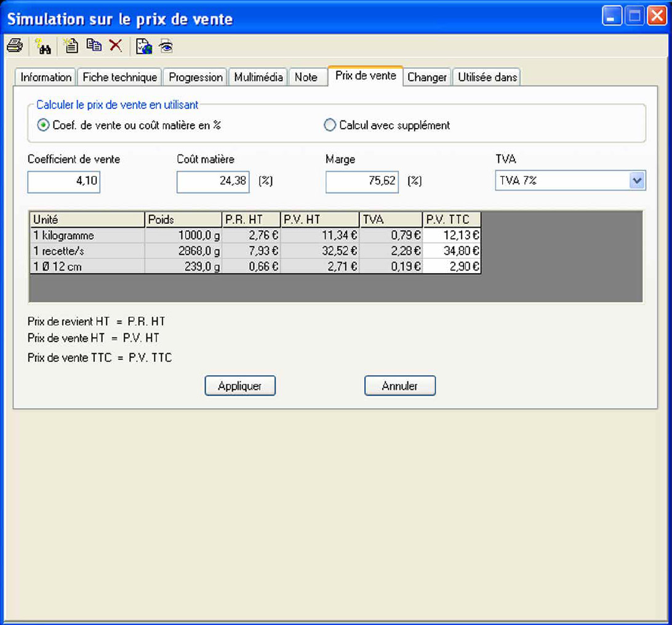The image size is (672, 625).
Task: Close the Simulation sur le prix de vente window
Action: tap(657, 16)
